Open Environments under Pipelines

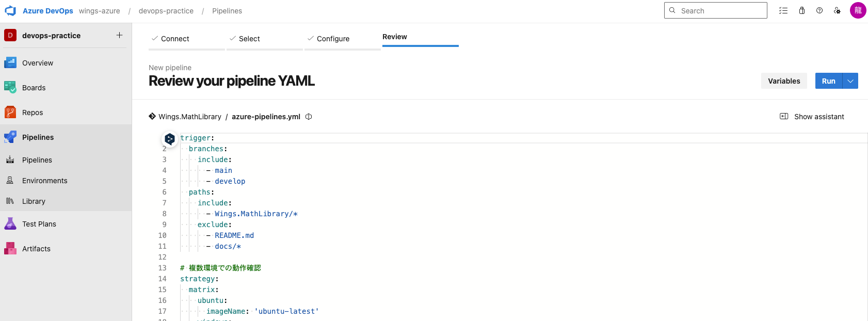coord(45,181)
